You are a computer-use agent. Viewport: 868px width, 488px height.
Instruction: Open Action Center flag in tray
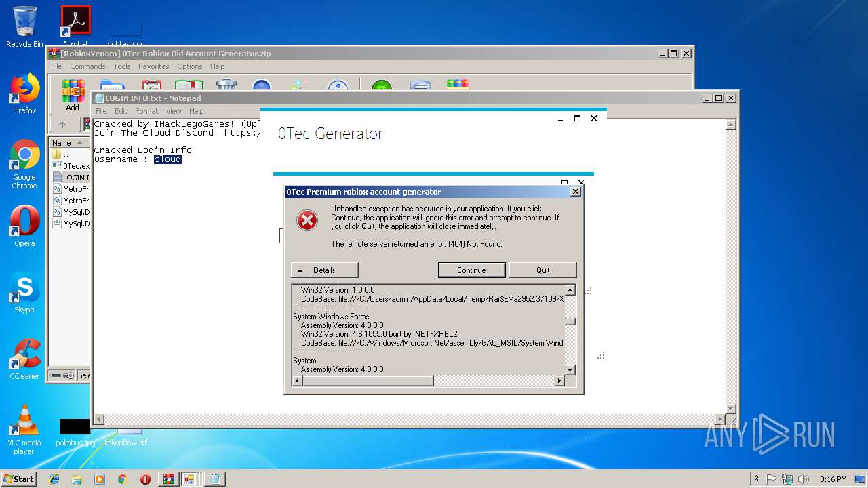point(772,479)
